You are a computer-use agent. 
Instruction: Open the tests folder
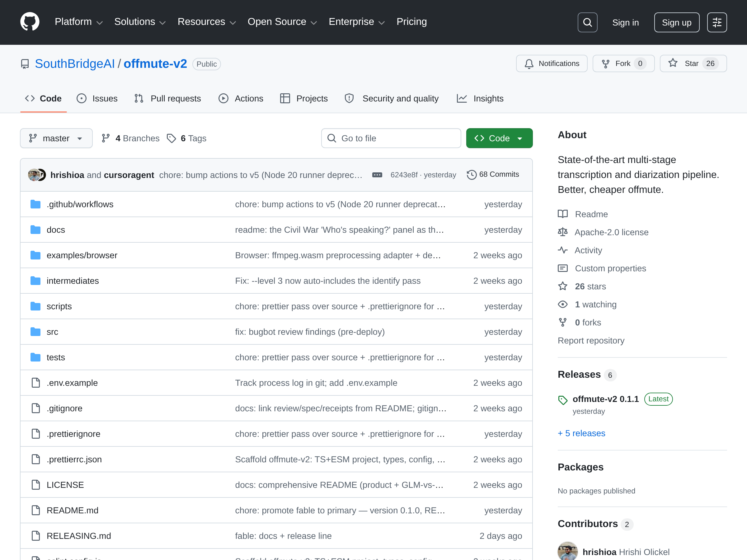pyautogui.click(x=56, y=357)
